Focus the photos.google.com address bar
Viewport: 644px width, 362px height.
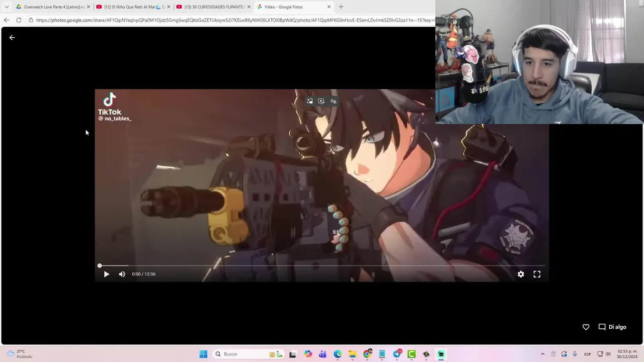click(234, 20)
